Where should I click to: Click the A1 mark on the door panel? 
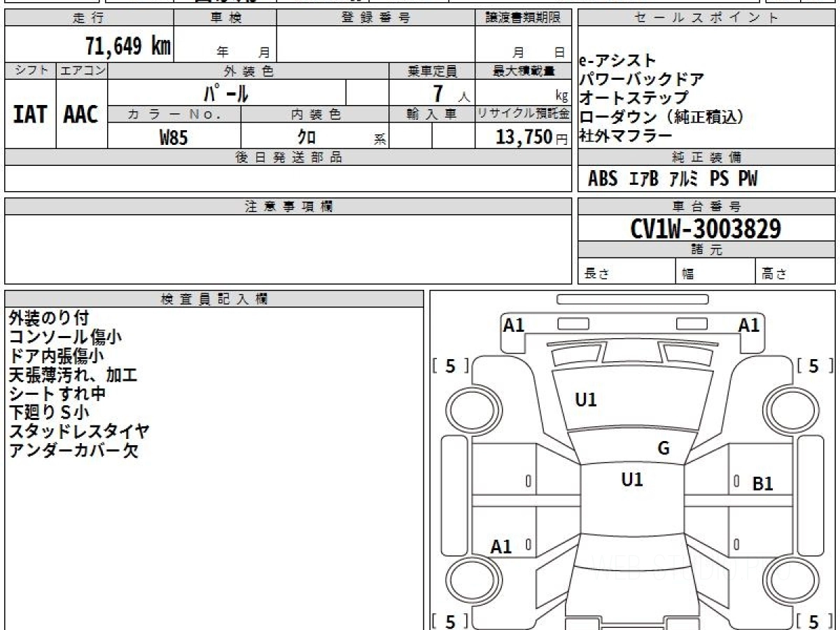tap(501, 547)
